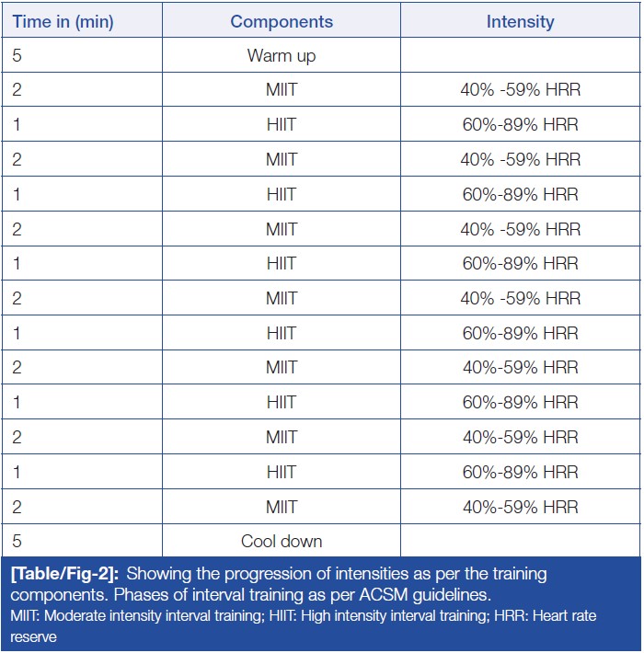Select the first "40% -59% HRR" intensity cell

520,90
